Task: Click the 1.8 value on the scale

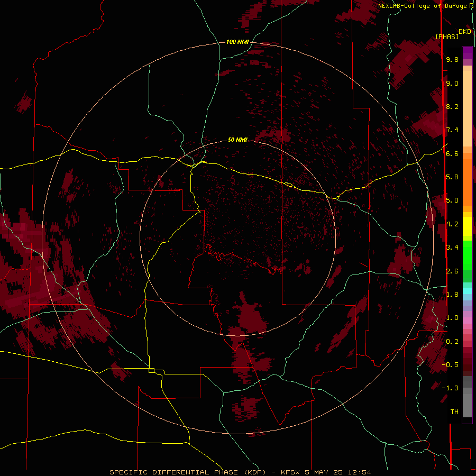Action: click(452, 295)
